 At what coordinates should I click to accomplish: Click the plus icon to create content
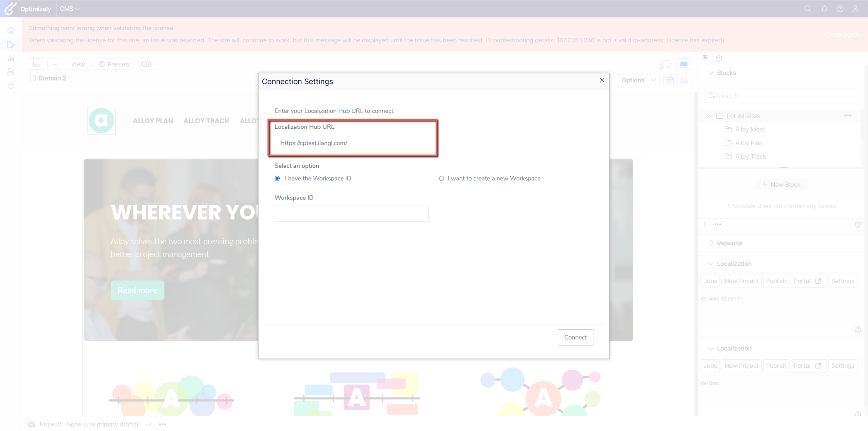[55, 64]
